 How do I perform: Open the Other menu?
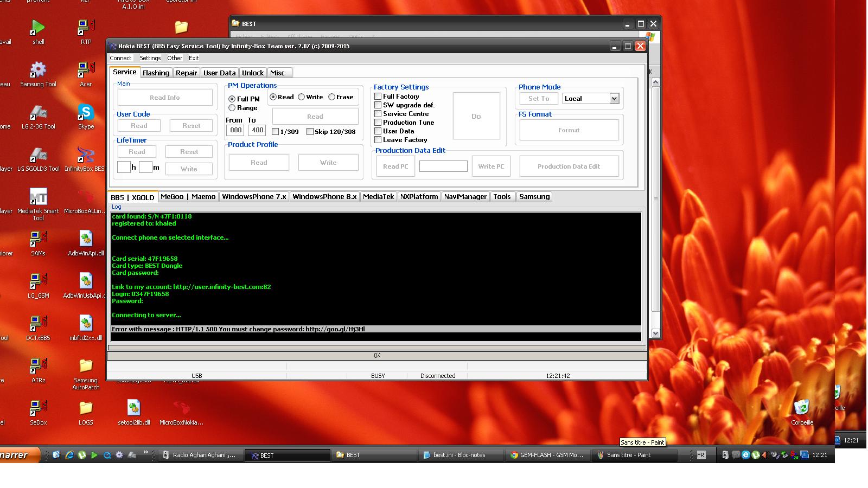pos(175,58)
